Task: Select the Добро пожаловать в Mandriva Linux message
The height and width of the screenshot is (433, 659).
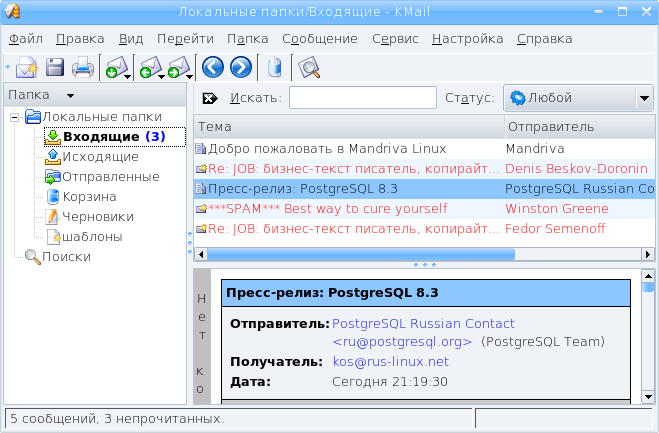Action: click(x=424, y=148)
